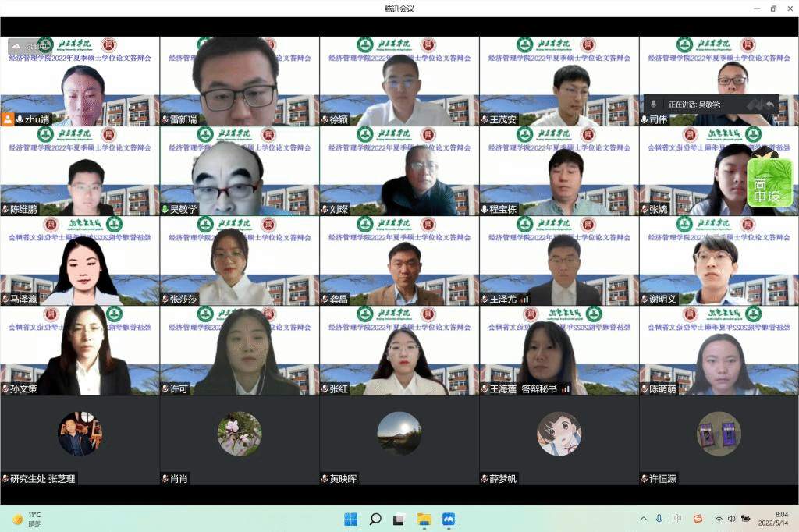Open Tencent Meeting from the taskbar
Viewport: 799px width, 532px height.
pos(449,519)
